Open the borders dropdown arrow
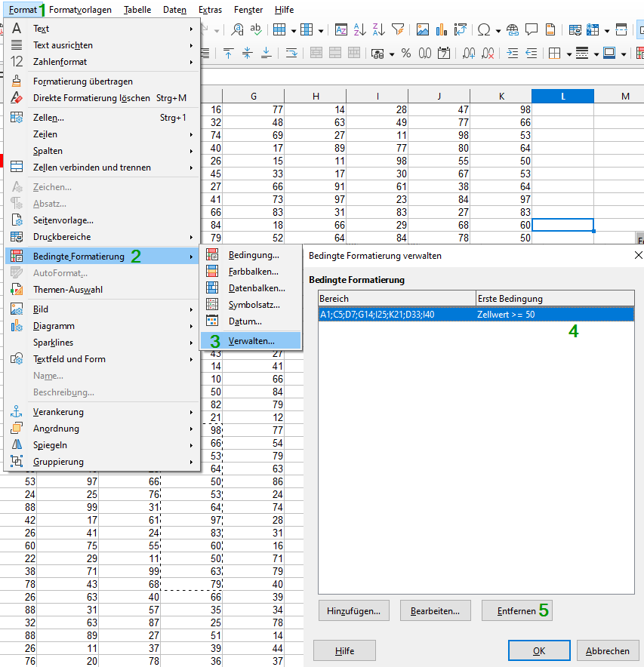The image size is (644, 667). point(568,54)
